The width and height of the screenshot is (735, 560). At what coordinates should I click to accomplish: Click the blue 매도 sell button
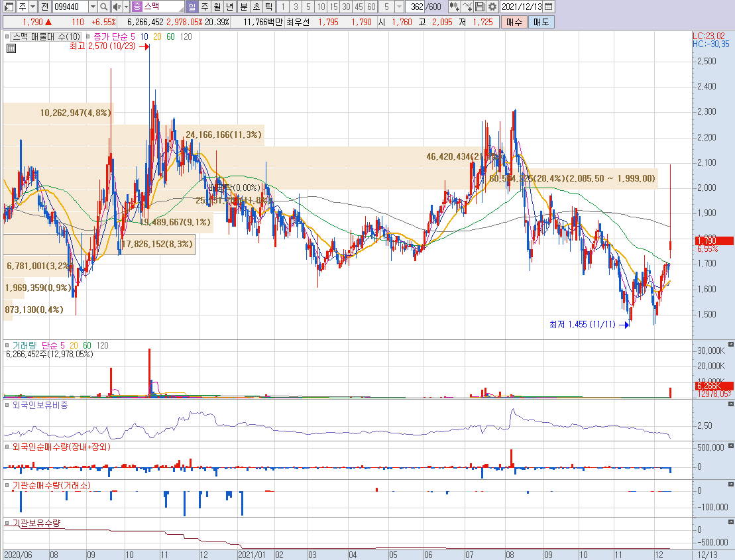click(x=541, y=22)
